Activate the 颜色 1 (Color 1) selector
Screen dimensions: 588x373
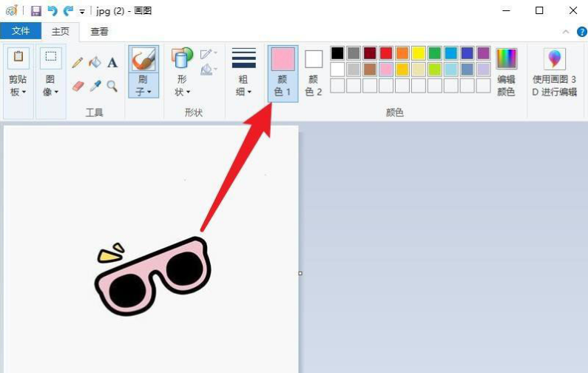[x=283, y=73]
